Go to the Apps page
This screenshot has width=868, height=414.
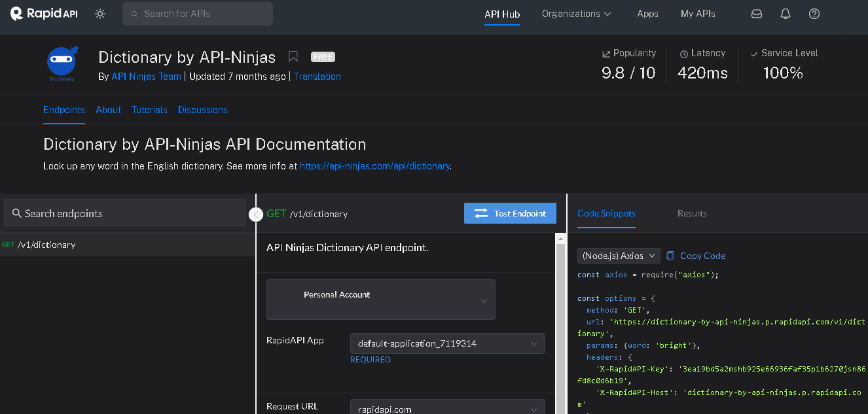click(x=647, y=14)
